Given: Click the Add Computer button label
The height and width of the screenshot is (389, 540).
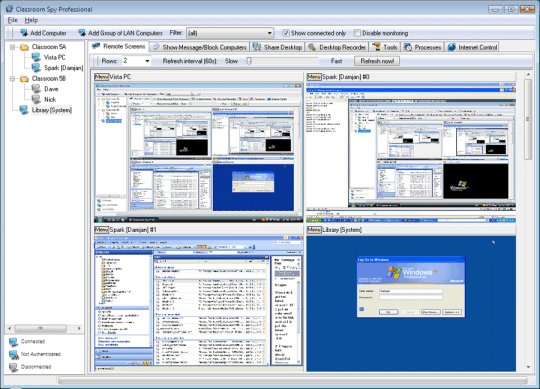Looking at the screenshot, I should pyautogui.click(x=48, y=33).
